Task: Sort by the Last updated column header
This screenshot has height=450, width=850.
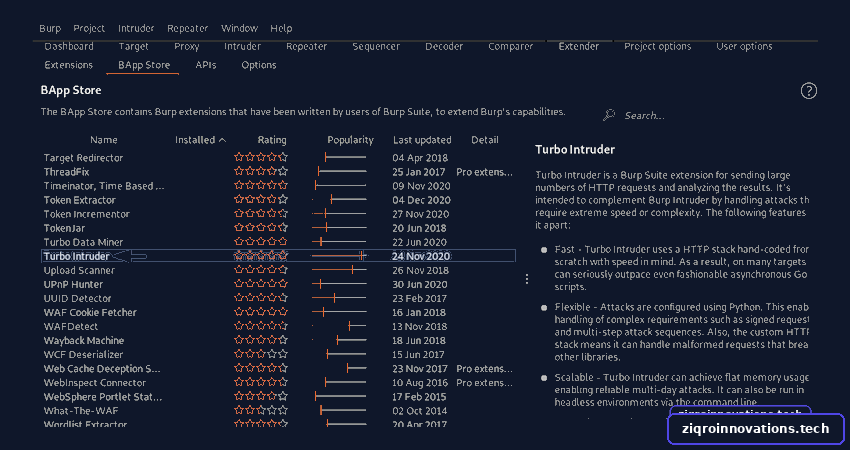Action: pos(422,140)
